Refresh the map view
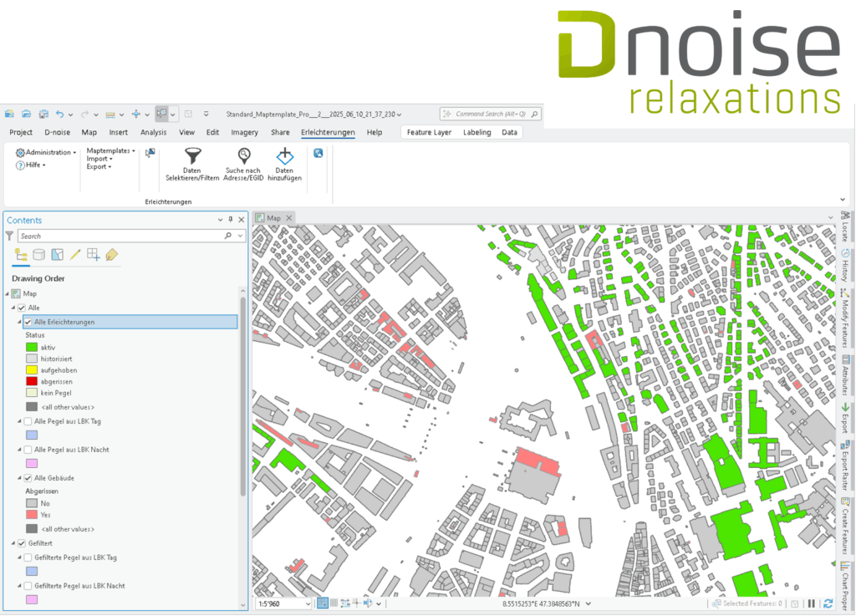The height and width of the screenshot is (616, 856). pyautogui.click(x=828, y=603)
